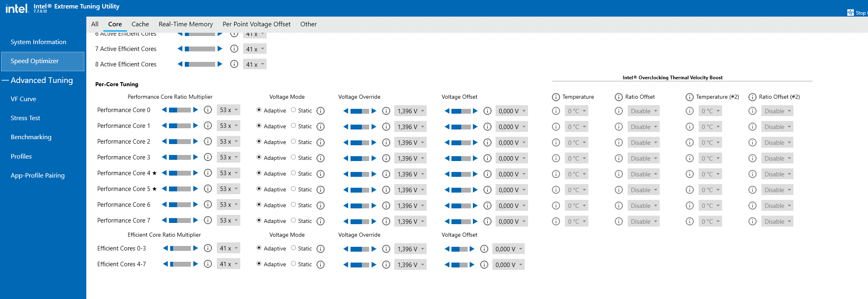Click Voltage Override info icon for Performance Core 2

(386, 142)
